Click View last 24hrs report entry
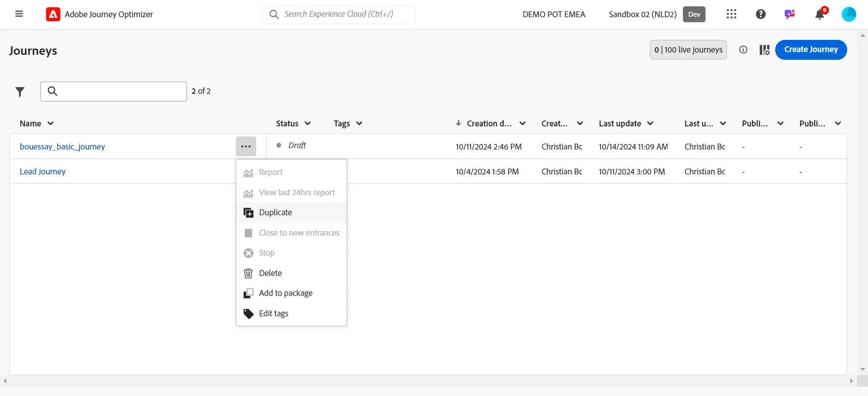Image resolution: width=868 pixels, height=396 pixels. point(291,193)
